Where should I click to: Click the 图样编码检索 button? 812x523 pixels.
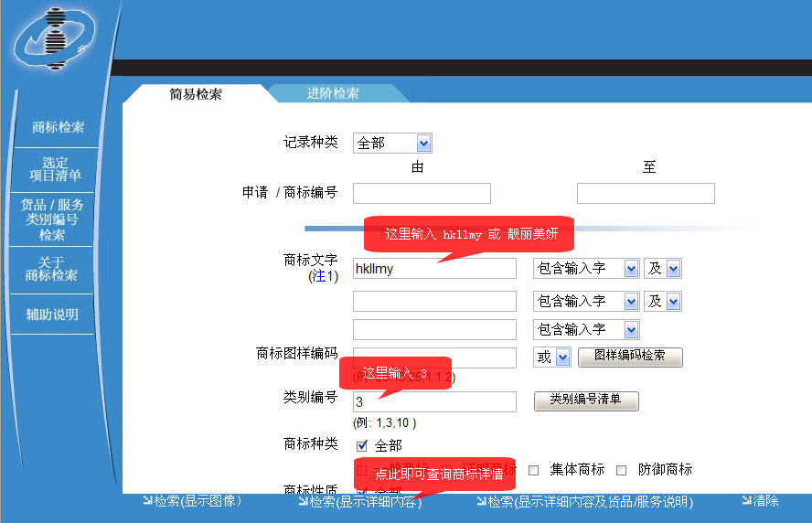point(630,357)
